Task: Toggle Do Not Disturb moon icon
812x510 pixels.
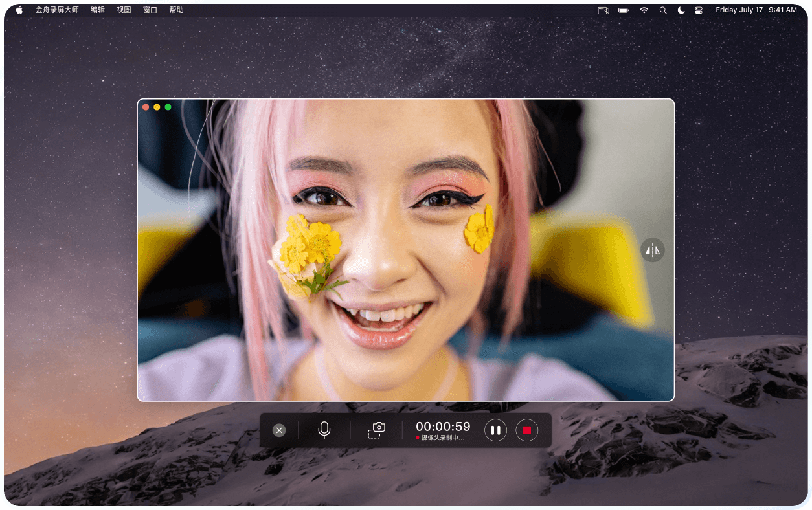Action: [681, 10]
